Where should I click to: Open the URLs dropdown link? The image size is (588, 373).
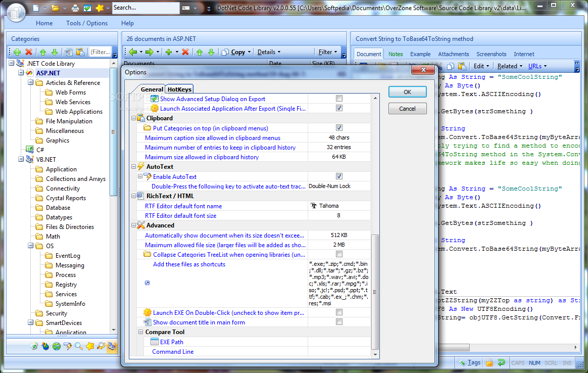[537, 66]
